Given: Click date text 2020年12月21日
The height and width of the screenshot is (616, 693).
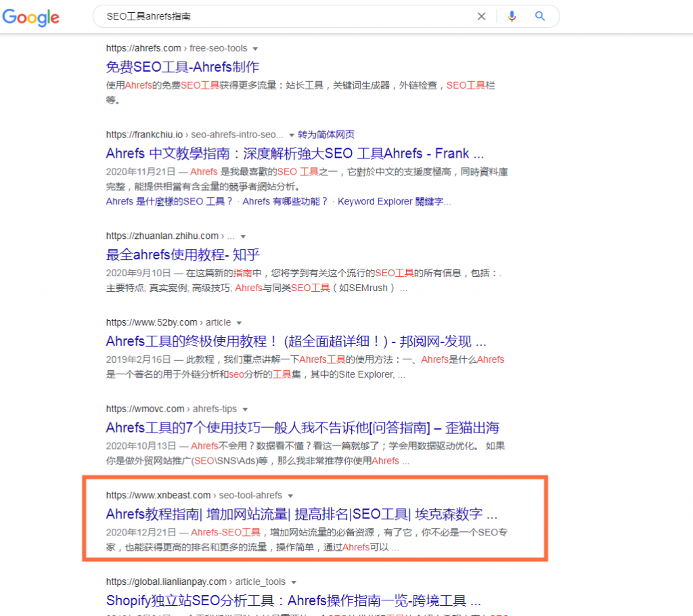Looking at the screenshot, I should [141, 533].
